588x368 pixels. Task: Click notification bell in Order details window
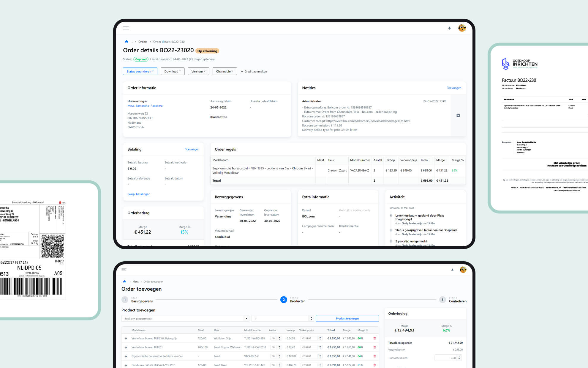449,28
